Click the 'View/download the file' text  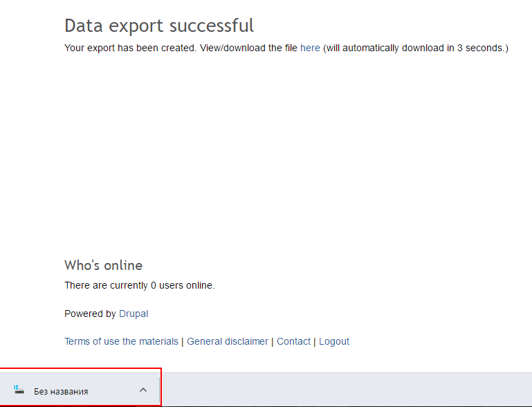(249, 48)
